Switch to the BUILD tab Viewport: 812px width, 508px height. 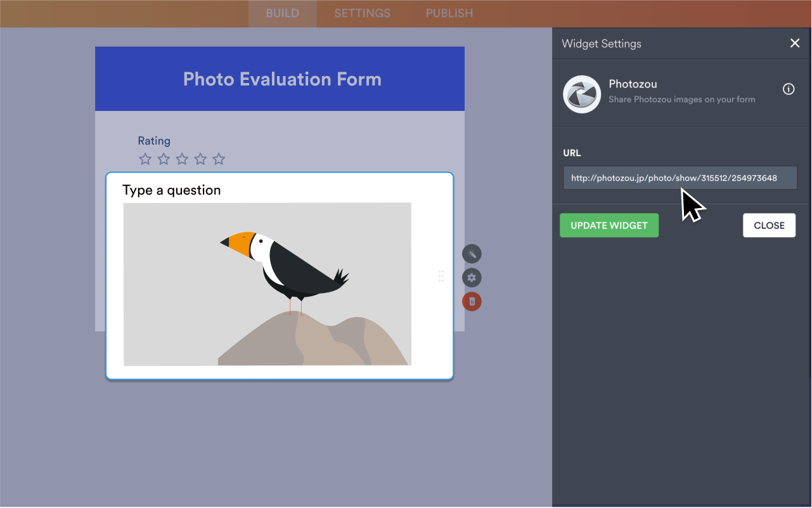tap(282, 13)
